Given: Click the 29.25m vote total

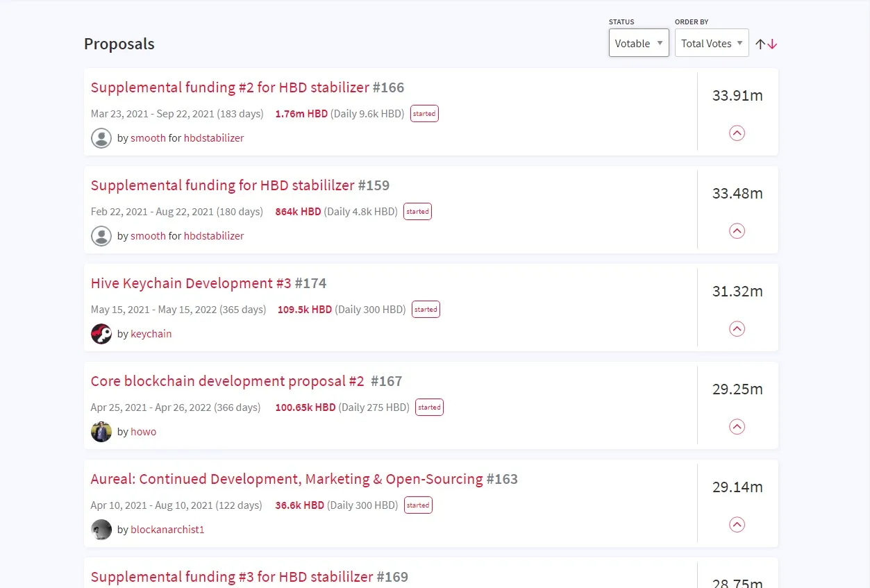Looking at the screenshot, I should (x=737, y=389).
